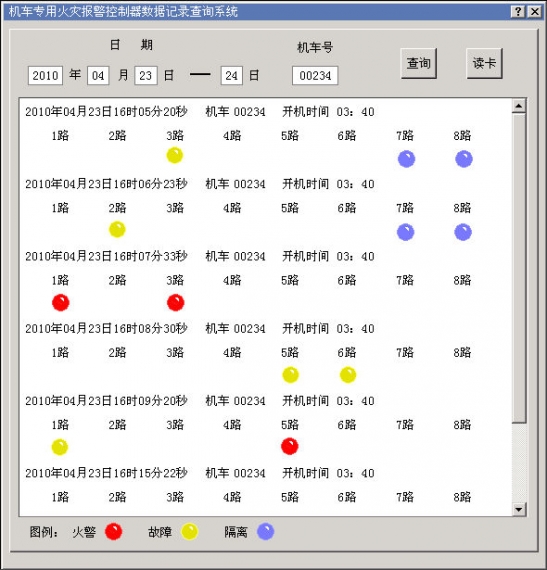This screenshot has height=570, width=547.
Task: Click the help question mark button in title bar
Action: (518, 12)
